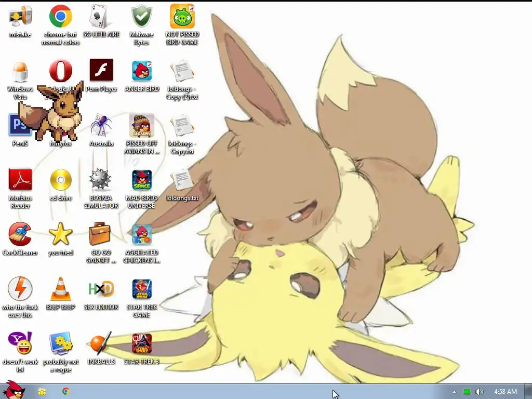
Task: Open the 'mistake' desktop icon
Action: (20, 16)
